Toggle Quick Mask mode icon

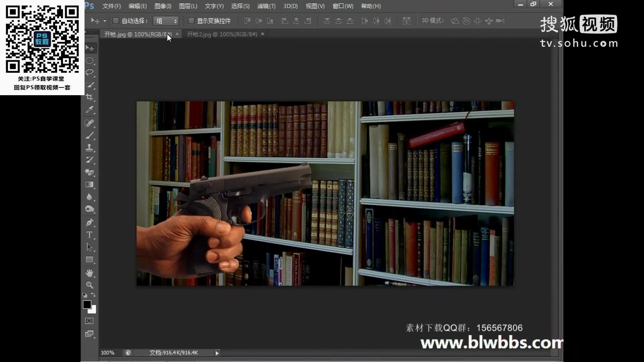point(89,321)
